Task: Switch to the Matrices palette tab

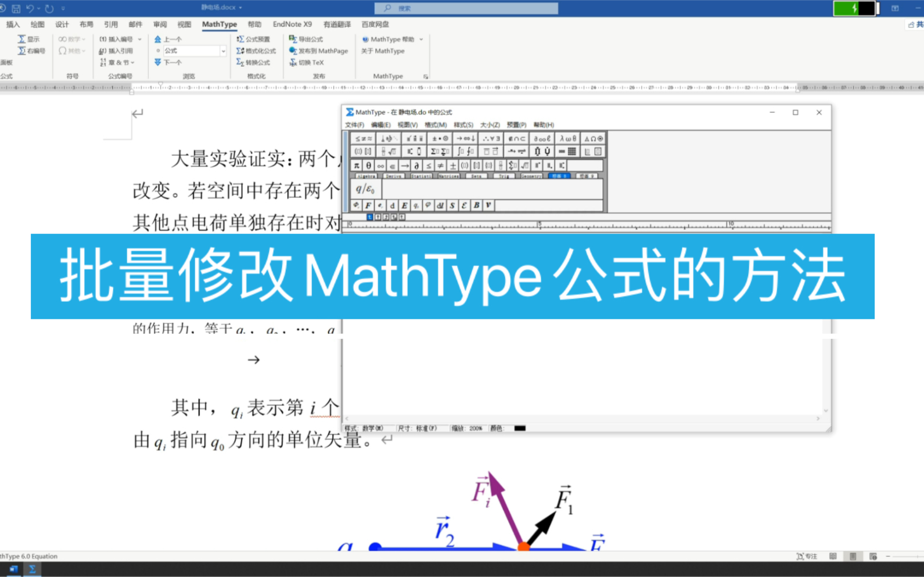Action: click(448, 176)
